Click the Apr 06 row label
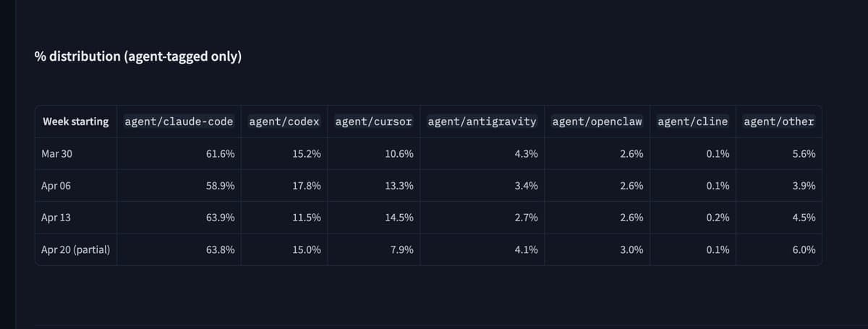 click(x=56, y=186)
